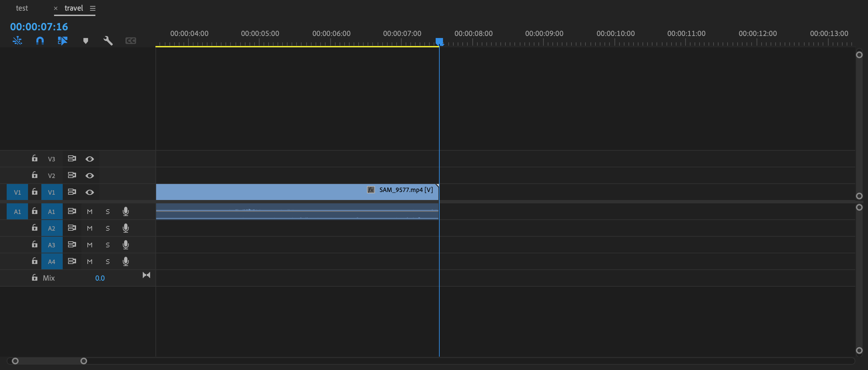Switch to the test sequence tab
Screen dimensions: 868x370
[x=22, y=8]
